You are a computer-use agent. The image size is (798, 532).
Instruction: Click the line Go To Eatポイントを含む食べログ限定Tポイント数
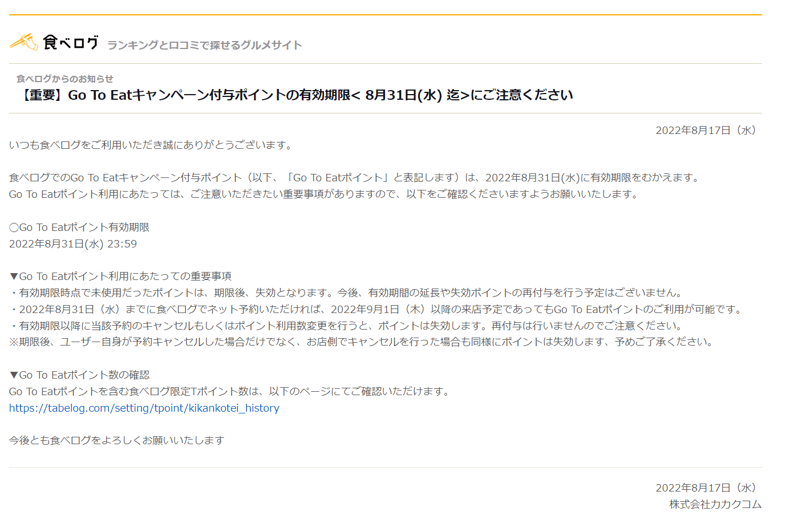coord(231,392)
